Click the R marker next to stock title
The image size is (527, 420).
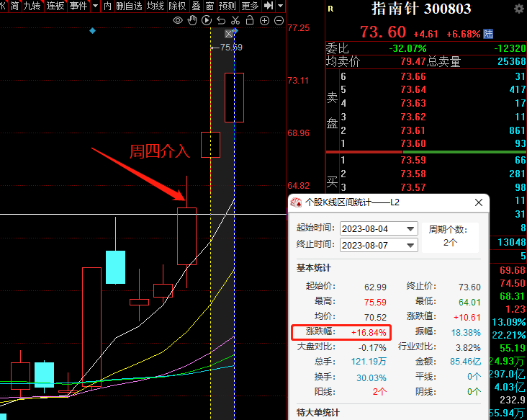[x=330, y=9]
